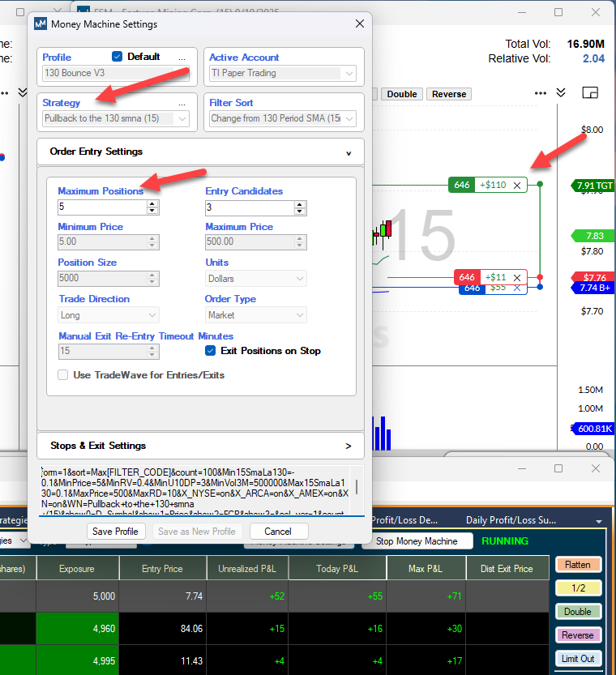616x675 pixels.
Task: Sort by Entry Price column header
Action: pyautogui.click(x=163, y=568)
